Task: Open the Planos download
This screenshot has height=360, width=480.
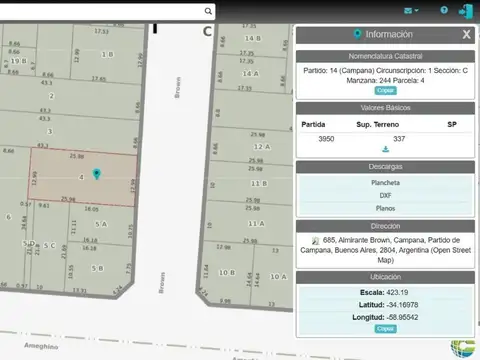Action: tap(385, 208)
